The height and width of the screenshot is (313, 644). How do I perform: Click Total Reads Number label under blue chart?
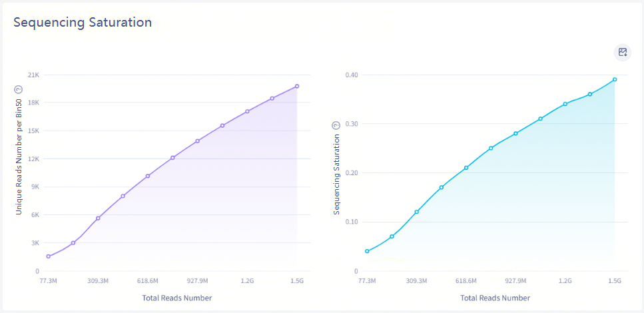click(495, 298)
